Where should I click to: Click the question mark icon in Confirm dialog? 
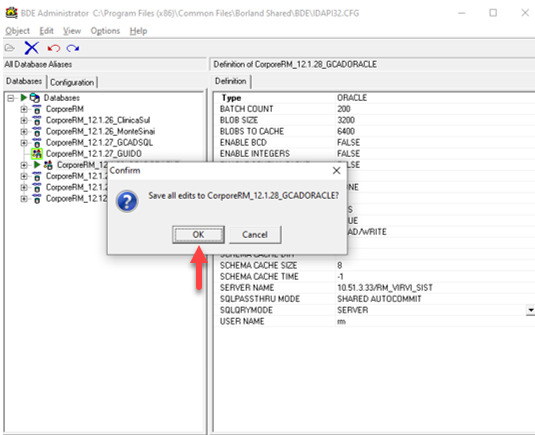point(127,201)
